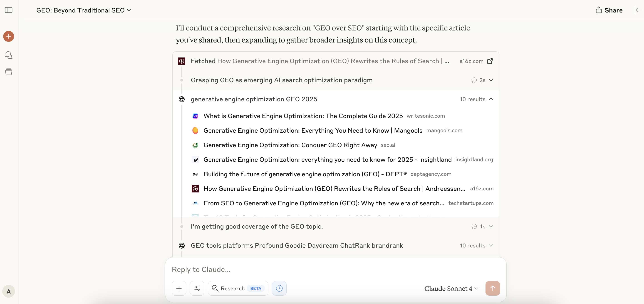Click the Share button

point(609,10)
